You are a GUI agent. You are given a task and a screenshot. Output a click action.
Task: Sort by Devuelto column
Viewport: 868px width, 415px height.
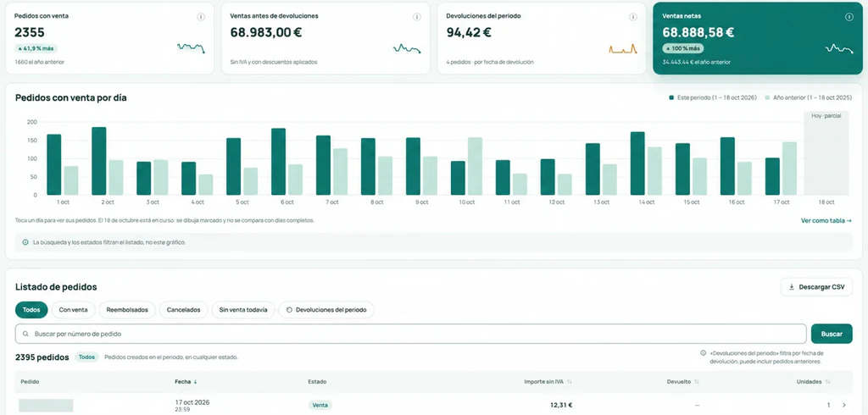(x=697, y=382)
